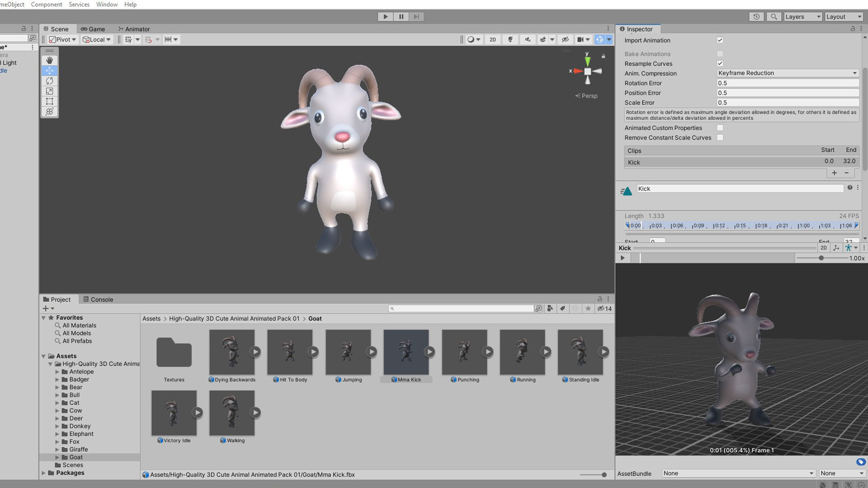
Task: Select the combined Transform tool
Action: [50, 112]
